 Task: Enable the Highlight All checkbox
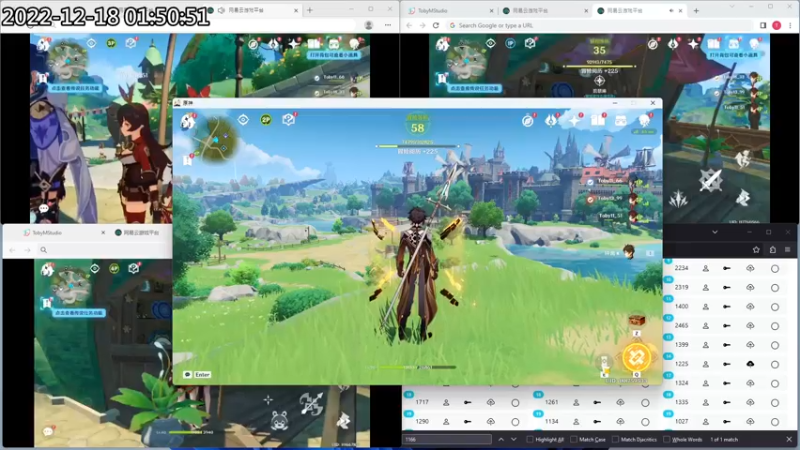click(530, 439)
